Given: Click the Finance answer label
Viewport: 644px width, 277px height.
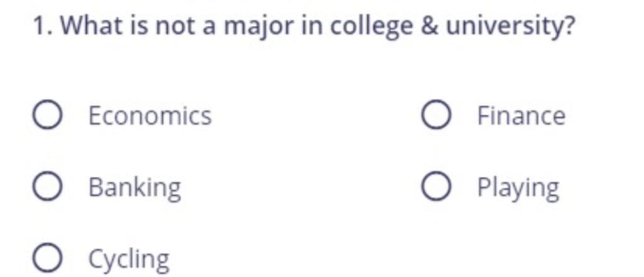Looking at the screenshot, I should click(x=521, y=116).
